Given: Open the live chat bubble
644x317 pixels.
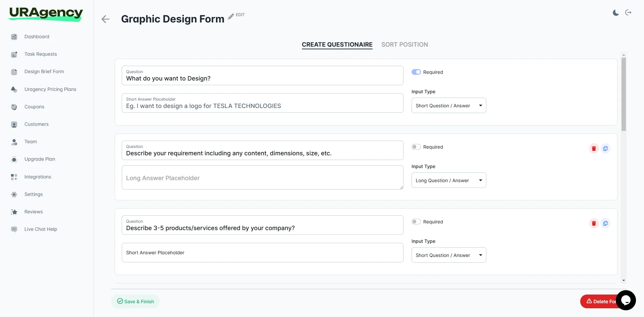Looking at the screenshot, I should pos(626,300).
